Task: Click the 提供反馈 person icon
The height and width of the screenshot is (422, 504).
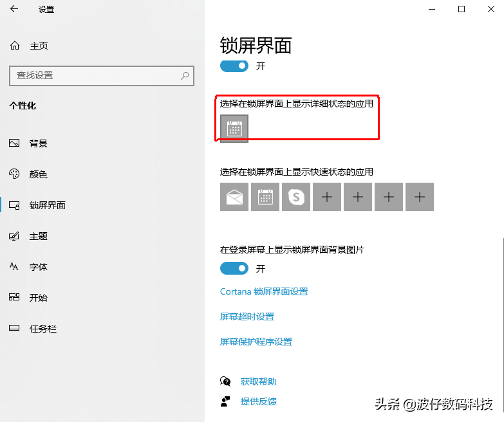Action: pos(225,401)
